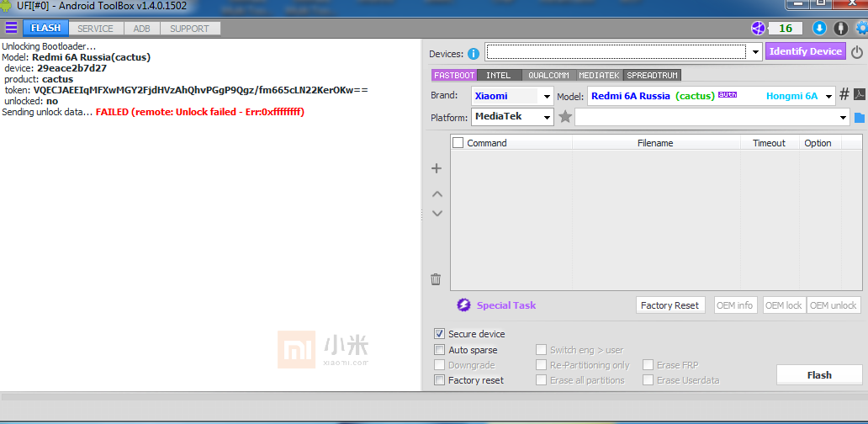Click the red FAILED unlock error text
868x424 pixels.
point(200,112)
